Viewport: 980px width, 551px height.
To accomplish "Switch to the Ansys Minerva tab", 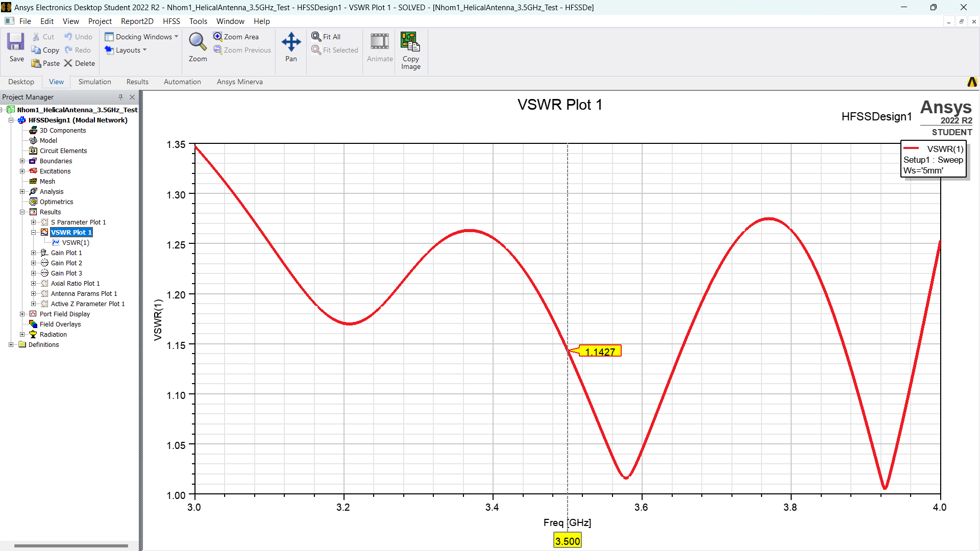I will pos(240,82).
